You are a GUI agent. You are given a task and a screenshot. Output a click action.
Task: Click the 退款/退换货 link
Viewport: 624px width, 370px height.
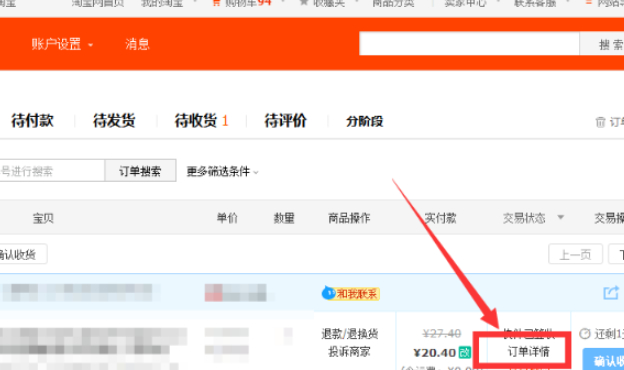[x=349, y=333]
